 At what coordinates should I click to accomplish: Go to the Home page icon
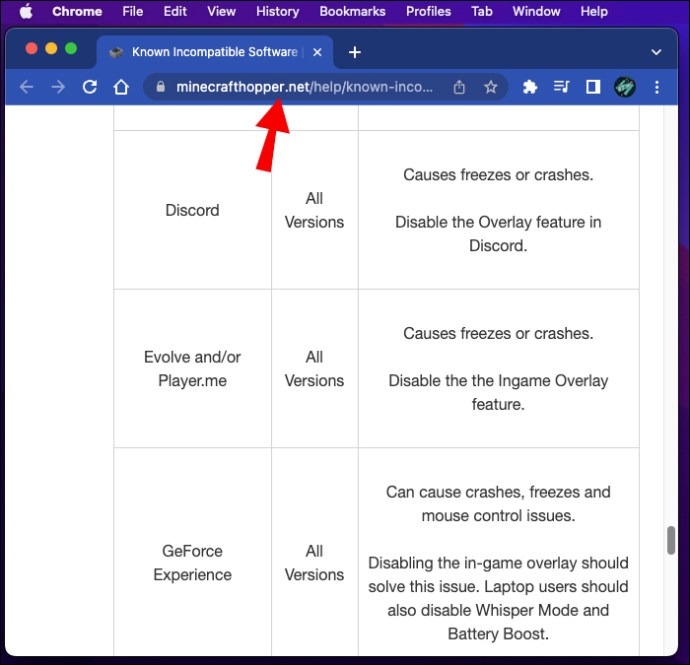[121, 87]
